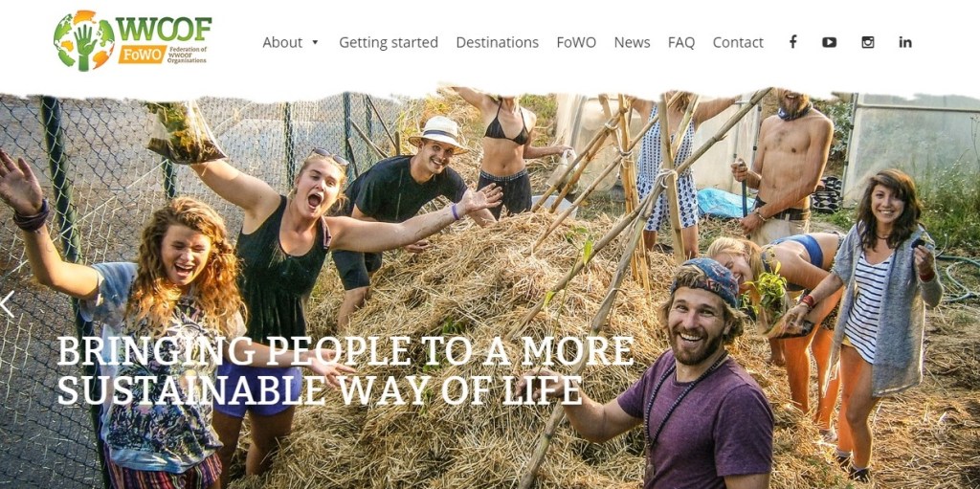View the FAQ page
Viewport: 980px width, 489px height.
pos(681,42)
